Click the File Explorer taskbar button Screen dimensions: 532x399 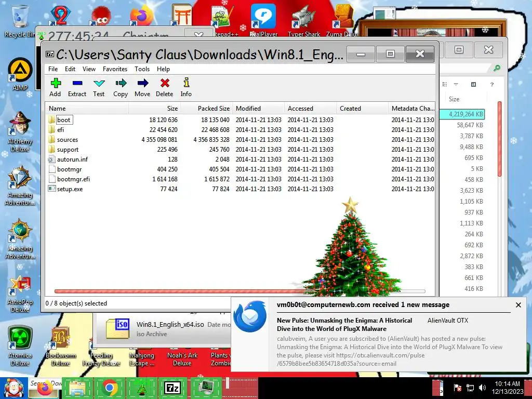click(x=77, y=388)
